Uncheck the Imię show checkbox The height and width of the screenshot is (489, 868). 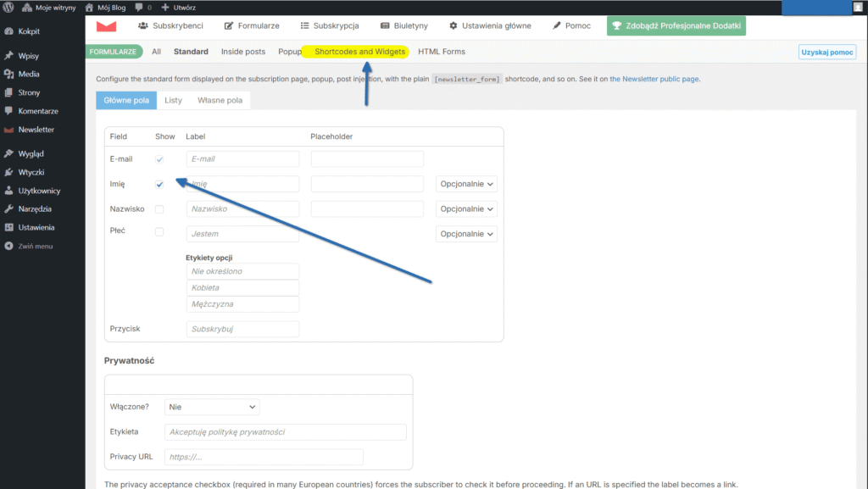pos(159,184)
